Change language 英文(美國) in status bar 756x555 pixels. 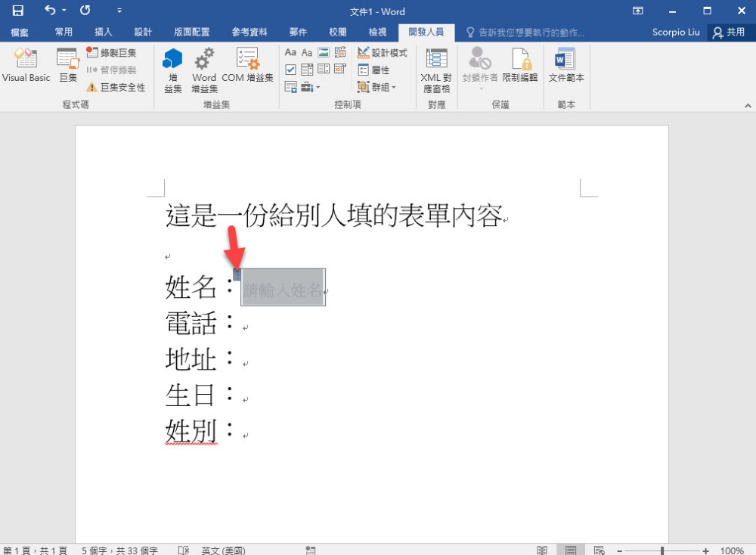point(223,550)
